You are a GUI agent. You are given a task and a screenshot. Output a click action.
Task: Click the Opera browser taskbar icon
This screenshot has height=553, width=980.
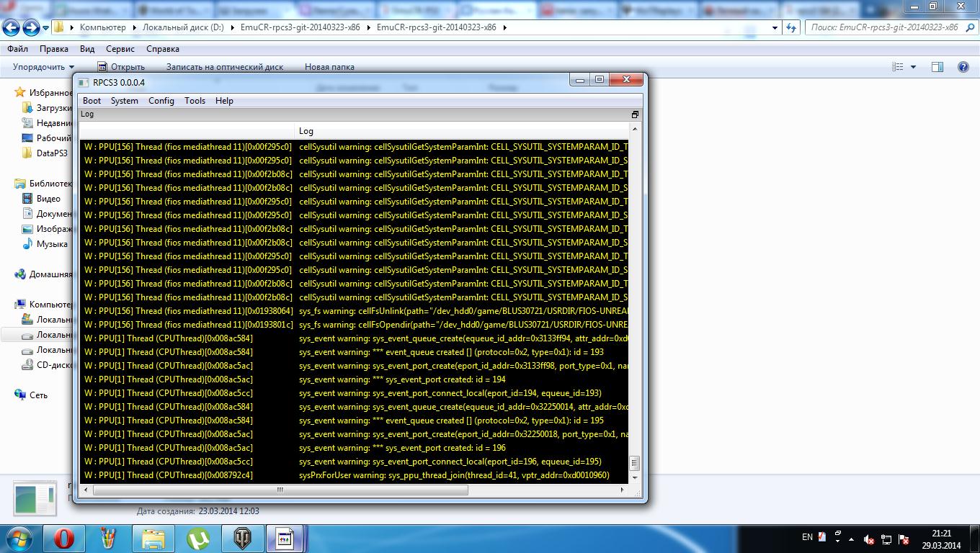[x=64, y=539]
